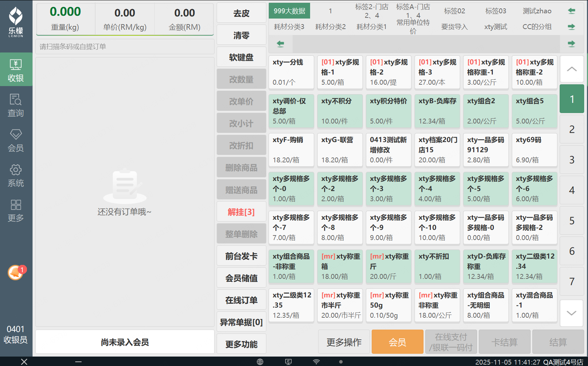
Task: Click 在线支付/银联一码付 payment button
Action: coord(451,342)
